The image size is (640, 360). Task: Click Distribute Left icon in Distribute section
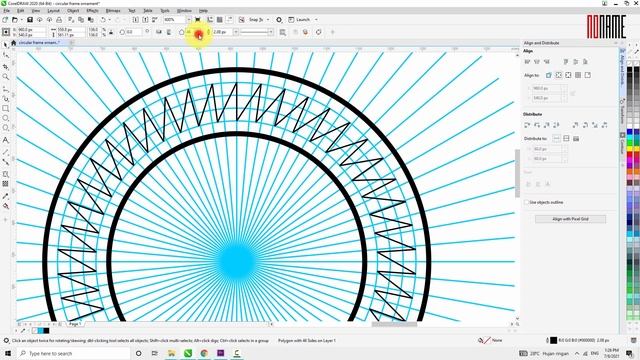tap(527, 125)
